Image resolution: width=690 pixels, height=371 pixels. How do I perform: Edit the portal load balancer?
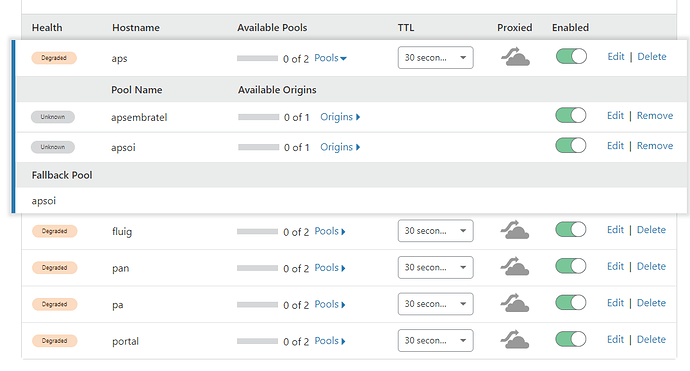[x=615, y=339]
